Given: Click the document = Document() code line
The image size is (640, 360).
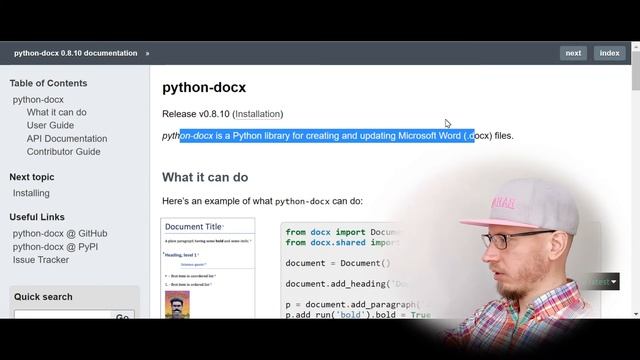Looking at the screenshot, I should click(338, 263).
